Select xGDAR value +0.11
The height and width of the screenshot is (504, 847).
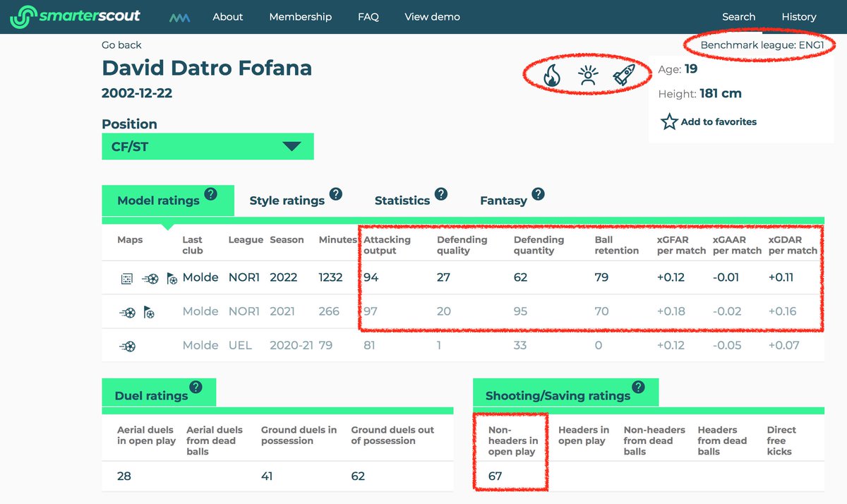click(781, 277)
